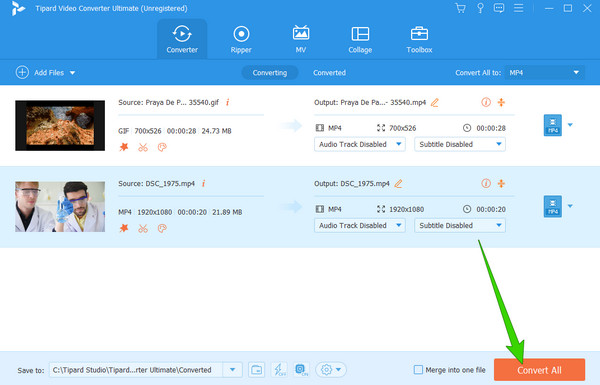Rename the Praya De Pa output file
Viewport: 600px width, 385px height.
pos(435,103)
